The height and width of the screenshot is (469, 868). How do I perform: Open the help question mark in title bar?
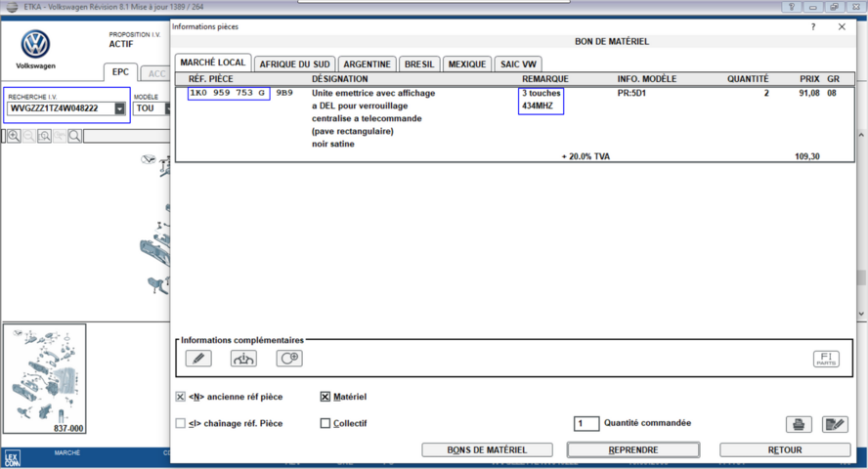[x=792, y=7]
